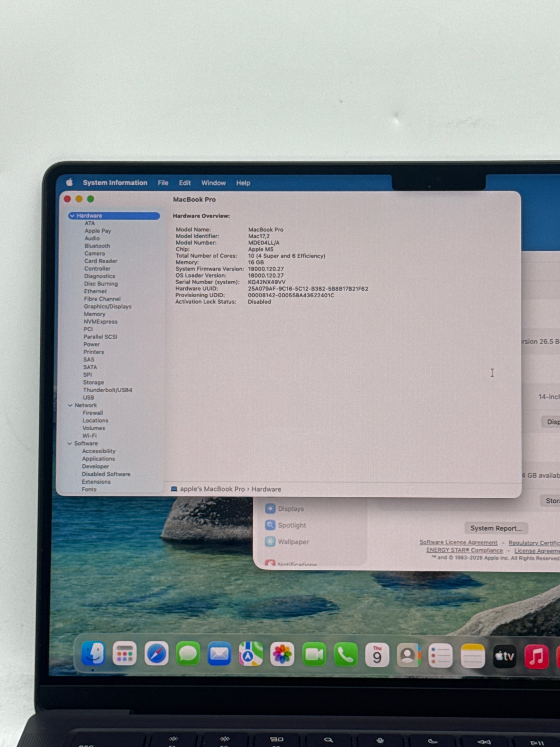Launch the Music app icon

point(536,656)
